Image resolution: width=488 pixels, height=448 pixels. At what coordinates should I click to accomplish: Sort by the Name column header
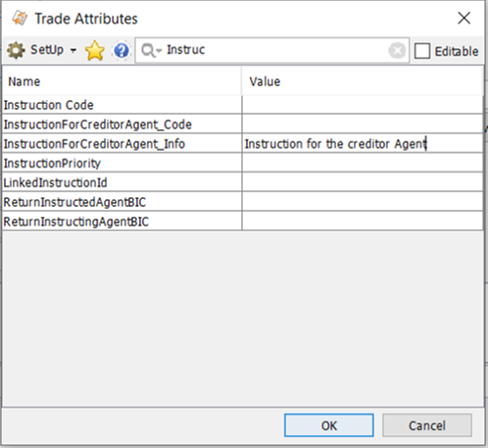coord(122,81)
